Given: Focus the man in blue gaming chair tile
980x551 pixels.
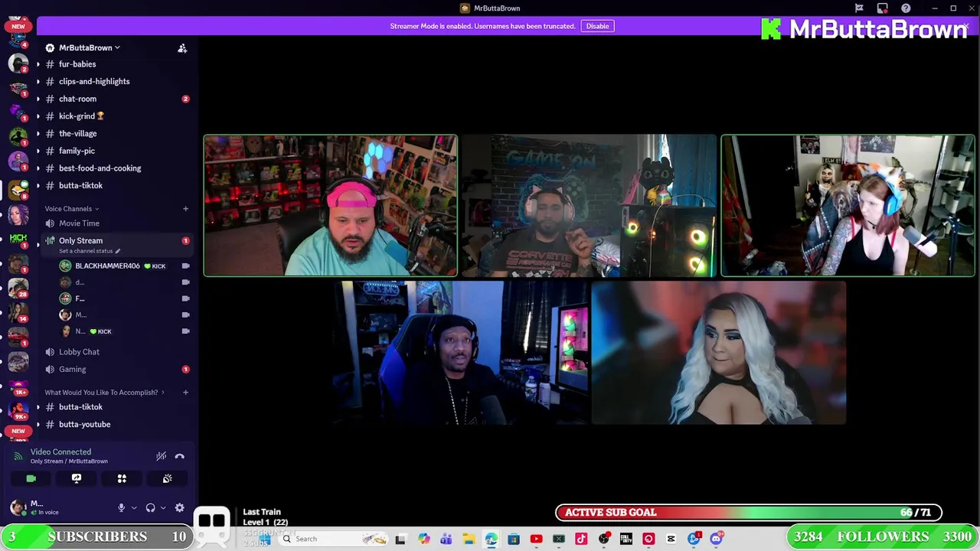Looking at the screenshot, I should (x=460, y=353).
